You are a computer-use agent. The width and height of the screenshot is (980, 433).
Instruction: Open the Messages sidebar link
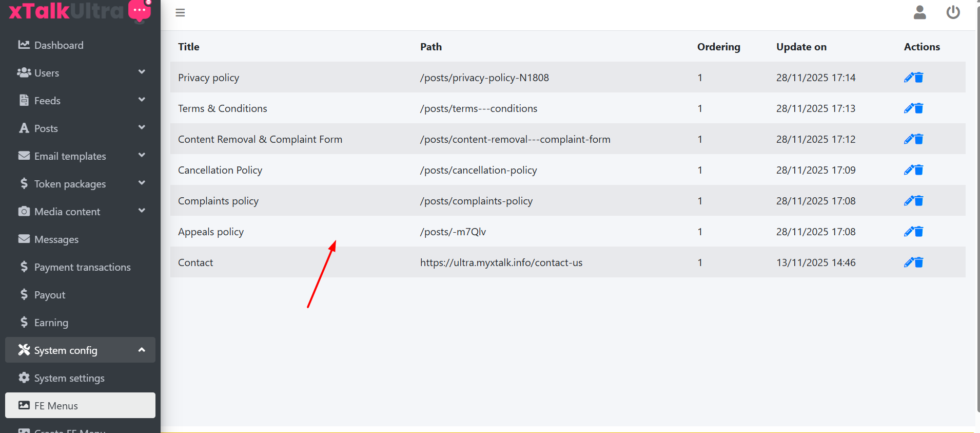[56, 239]
